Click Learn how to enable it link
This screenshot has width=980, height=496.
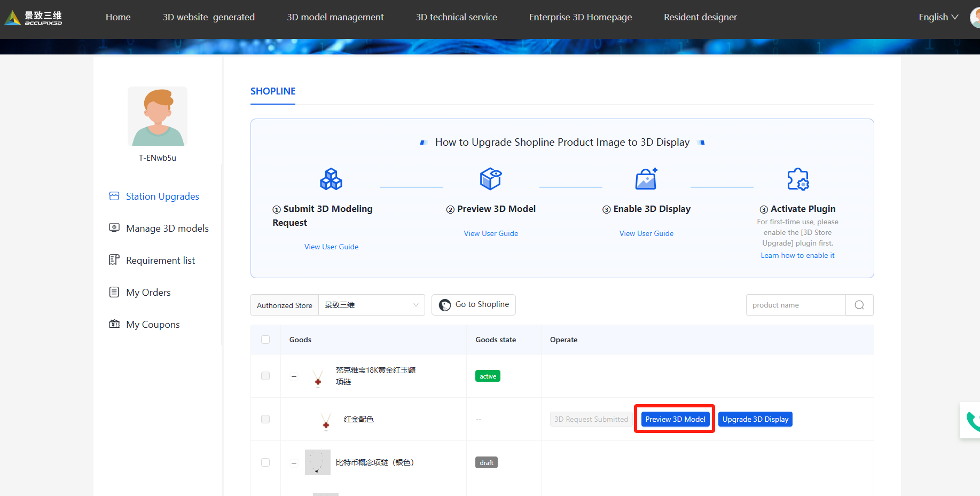click(797, 255)
